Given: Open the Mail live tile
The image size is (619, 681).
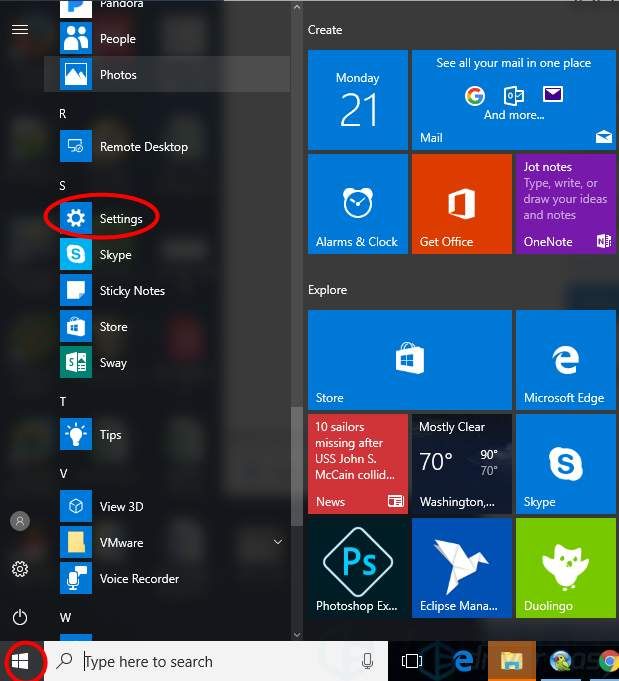Looking at the screenshot, I should [x=514, y=99].
